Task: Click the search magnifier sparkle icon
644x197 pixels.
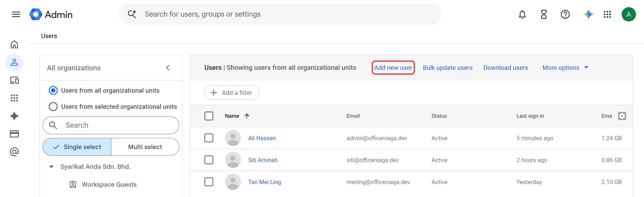Action: point(132,14)
